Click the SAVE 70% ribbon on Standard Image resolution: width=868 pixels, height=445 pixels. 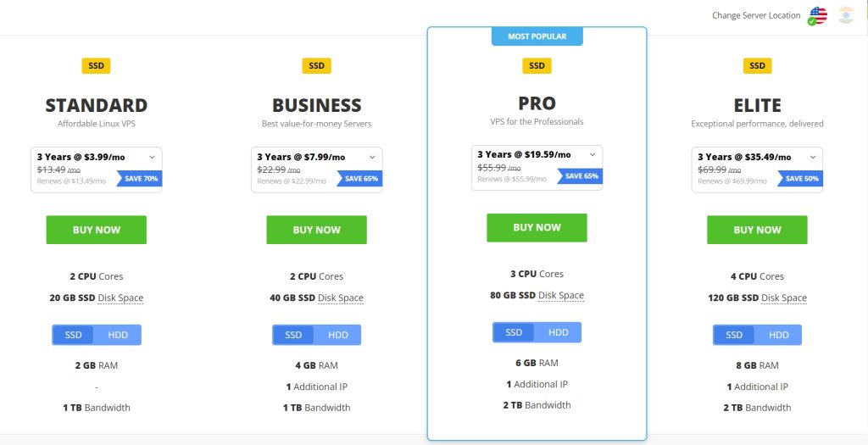(140, 178)
